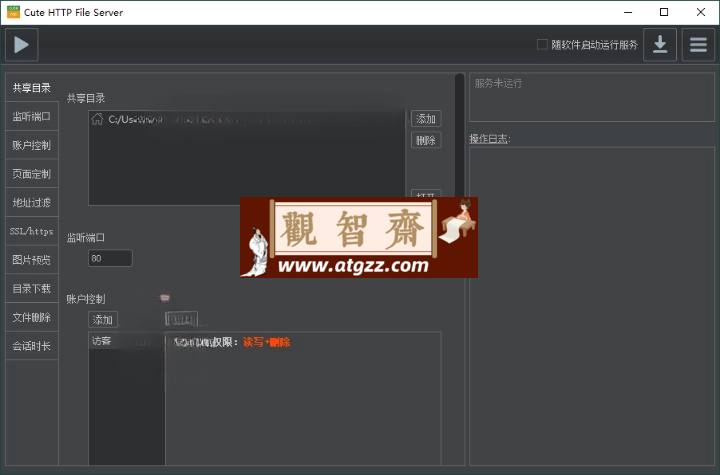Focus the listening port field showing 80
The height and width of the screenshot is (475, 720).
[110, 258]
